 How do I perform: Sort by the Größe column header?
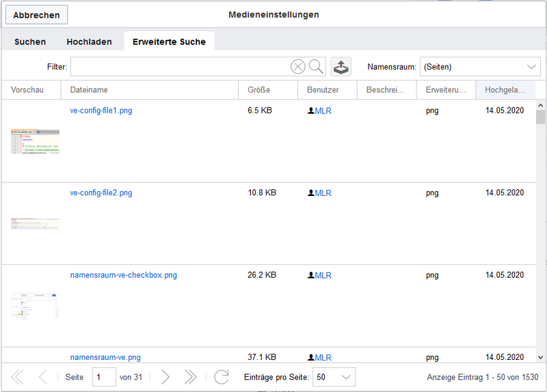click(x=268, y=90)
